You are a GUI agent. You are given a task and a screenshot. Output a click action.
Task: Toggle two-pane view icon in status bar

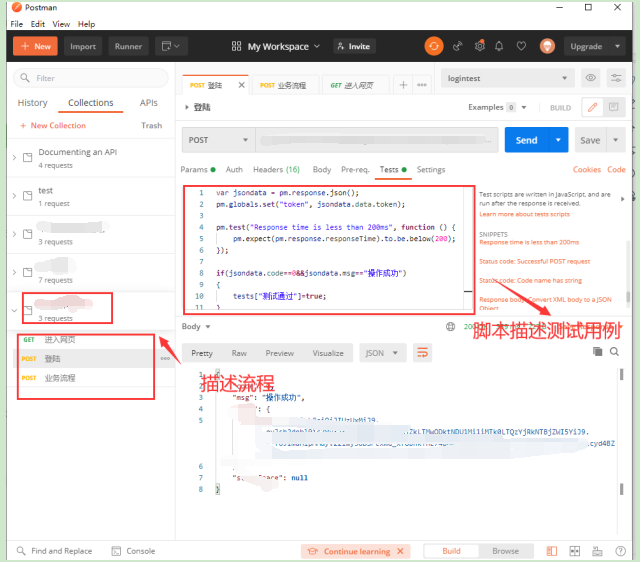pos(575,551)
